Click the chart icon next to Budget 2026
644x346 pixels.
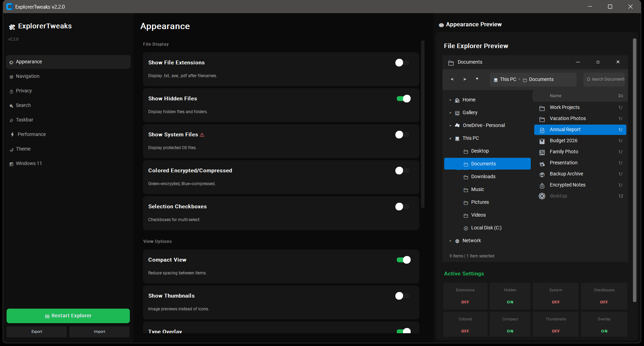click(542, 141)
